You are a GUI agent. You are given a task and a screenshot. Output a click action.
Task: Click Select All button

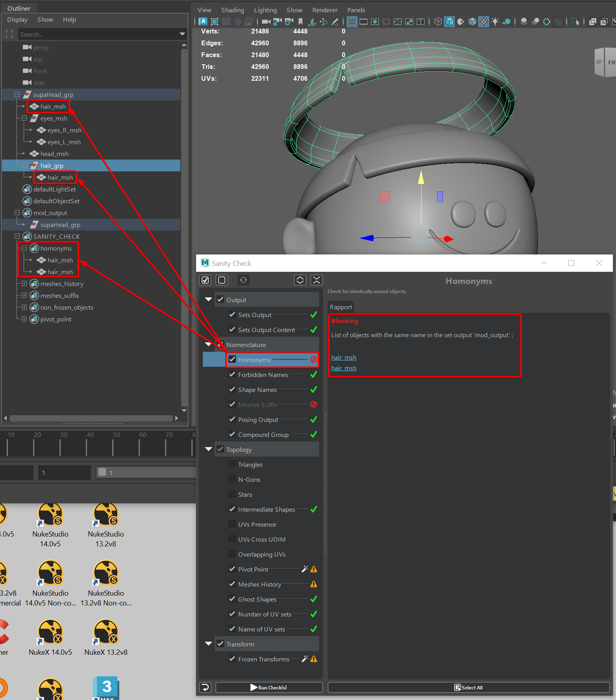tap(469, 687)
